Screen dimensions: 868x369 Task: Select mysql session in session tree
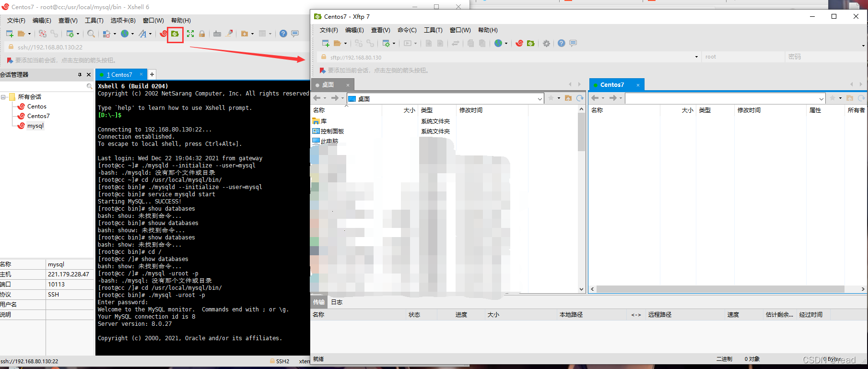tap(35, 126)
